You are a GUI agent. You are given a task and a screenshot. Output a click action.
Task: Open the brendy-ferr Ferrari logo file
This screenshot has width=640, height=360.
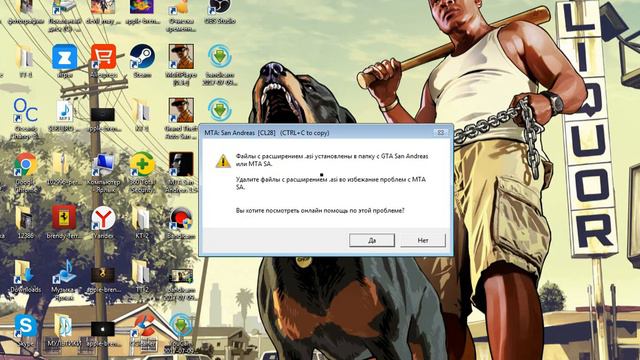coord(64,217)
